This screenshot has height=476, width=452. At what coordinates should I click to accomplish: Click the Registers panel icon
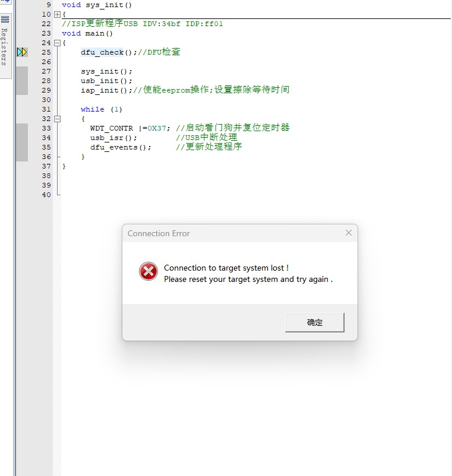click(5, 20)
